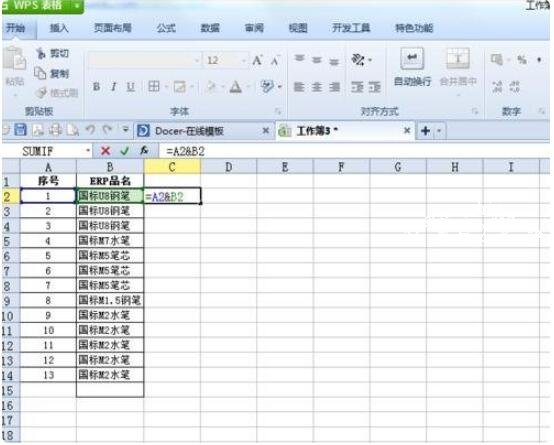554x445 pixels.
Task: Click the Copy (复制) icon
Action: click(x=40, y=73)
